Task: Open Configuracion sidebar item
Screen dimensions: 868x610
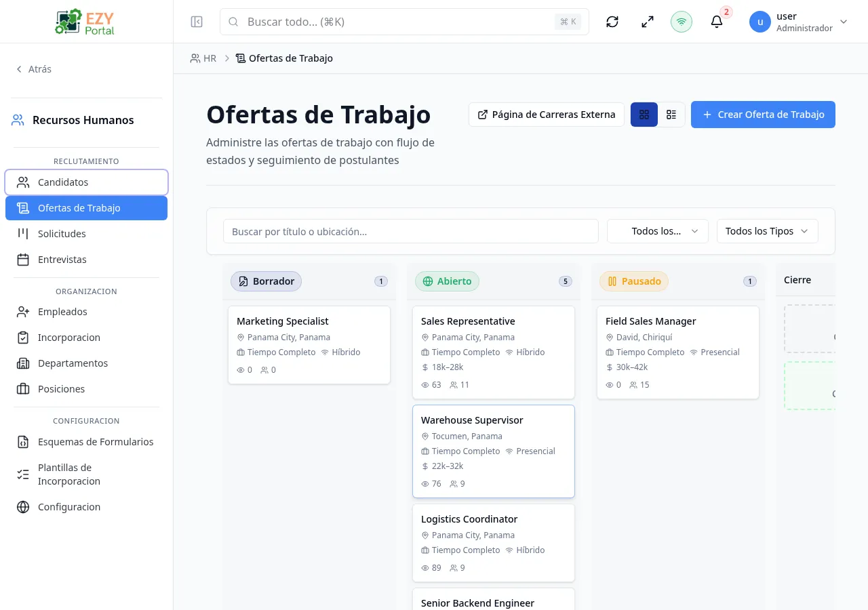Action: [x=86, y=507]
